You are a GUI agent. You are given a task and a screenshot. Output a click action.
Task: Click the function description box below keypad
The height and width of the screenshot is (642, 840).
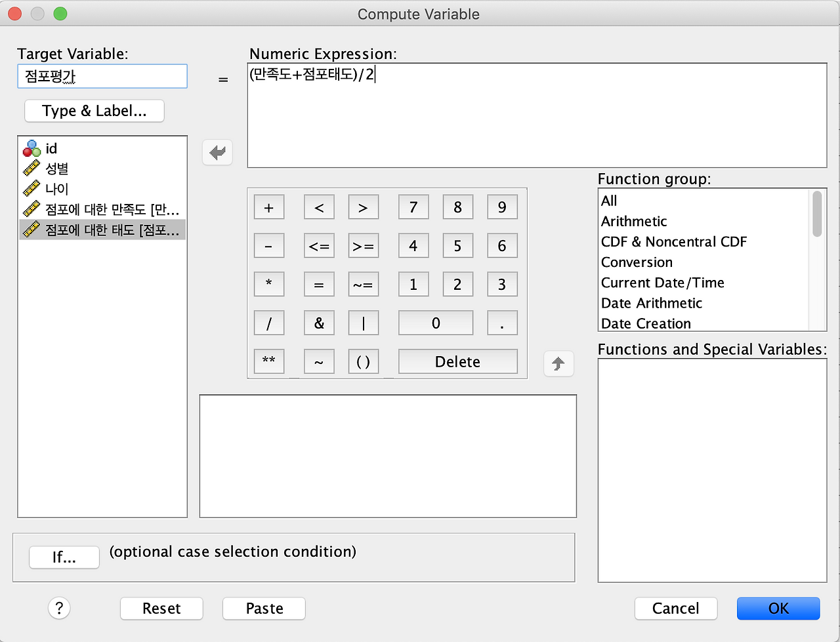388,456
